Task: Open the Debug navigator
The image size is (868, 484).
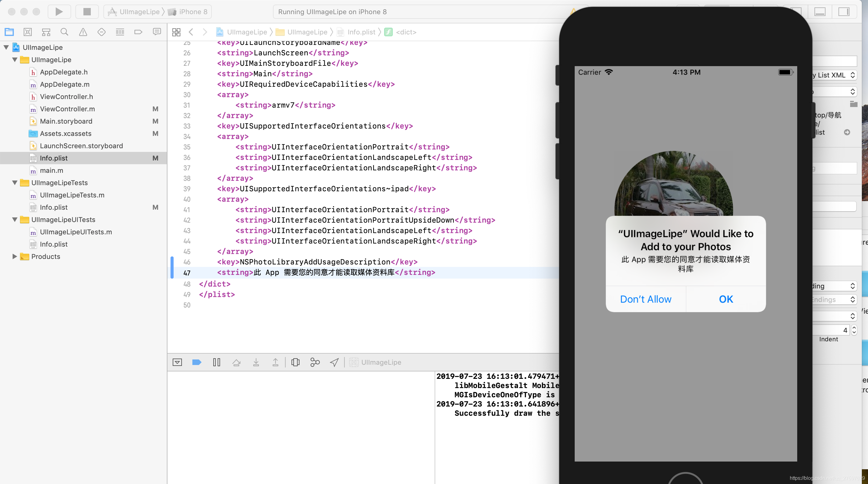Action: 120,32
